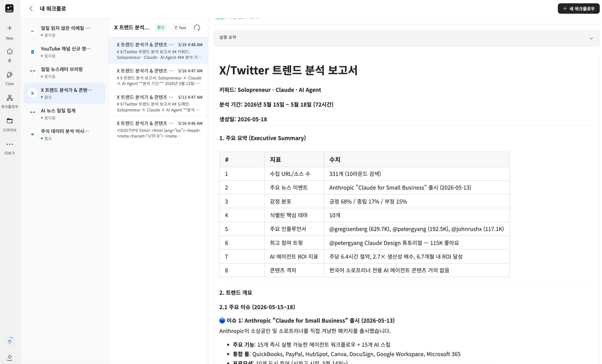
Task: Click the 새 워크플로우 button
Action: point(578,9)
